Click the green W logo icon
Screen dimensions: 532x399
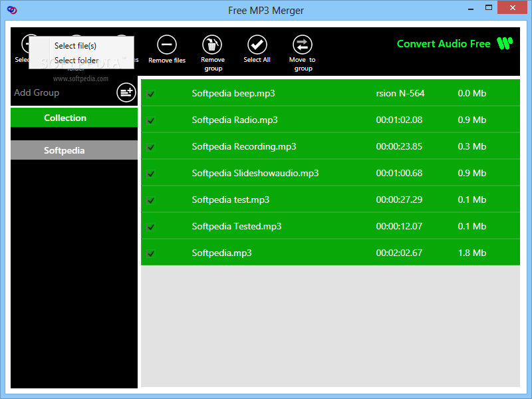pyautogui.click(x=505, y=43)
